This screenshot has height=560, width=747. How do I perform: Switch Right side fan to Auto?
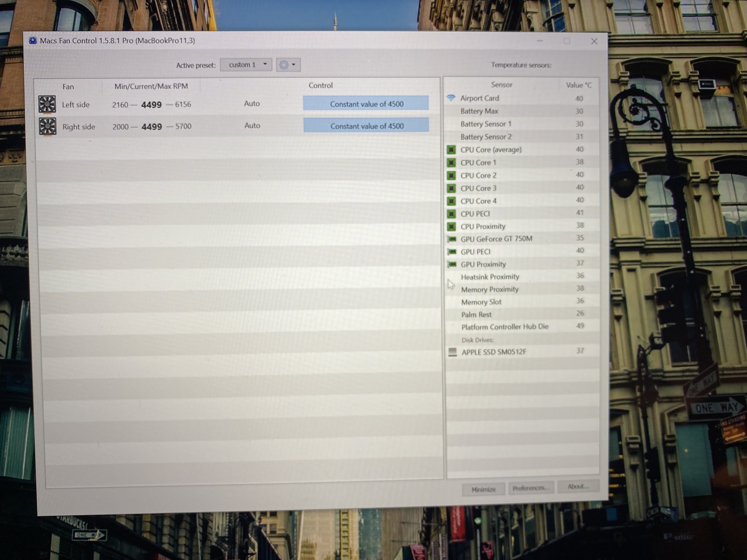(252, 126)
